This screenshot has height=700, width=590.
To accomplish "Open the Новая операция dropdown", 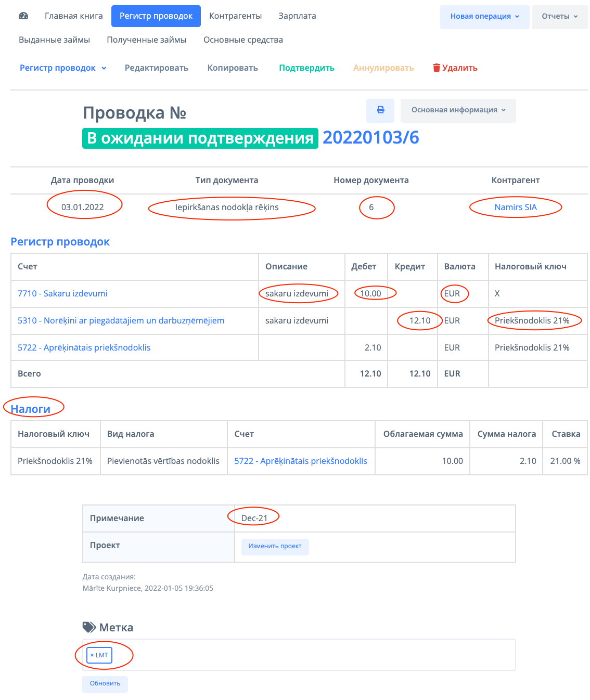I will click(484, 17).
